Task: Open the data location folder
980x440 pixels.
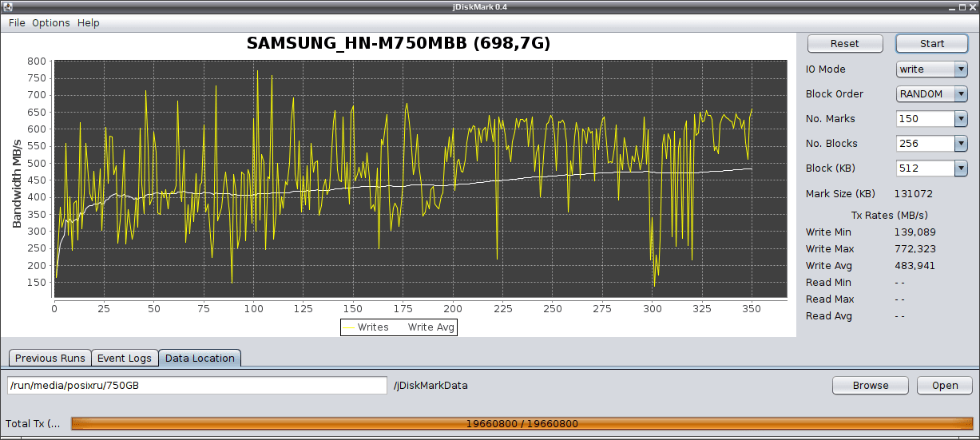Action: (x=945, y=385)
